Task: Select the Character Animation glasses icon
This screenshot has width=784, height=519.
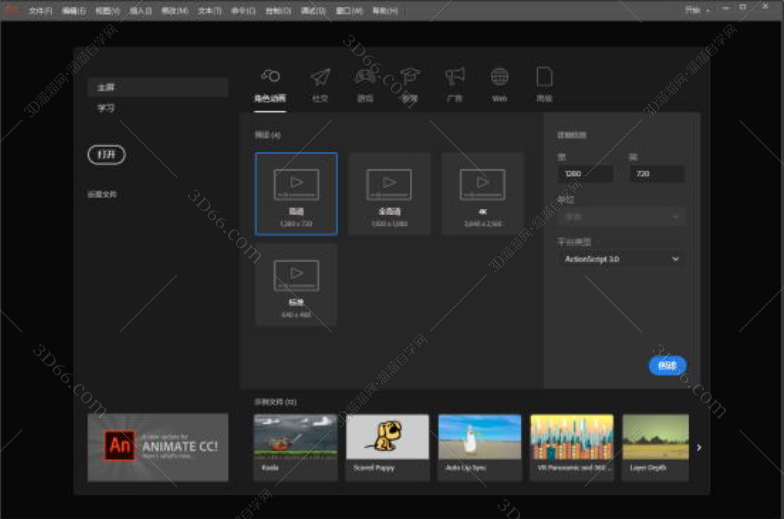Action: pyautogui.click(x=269, y=77)
